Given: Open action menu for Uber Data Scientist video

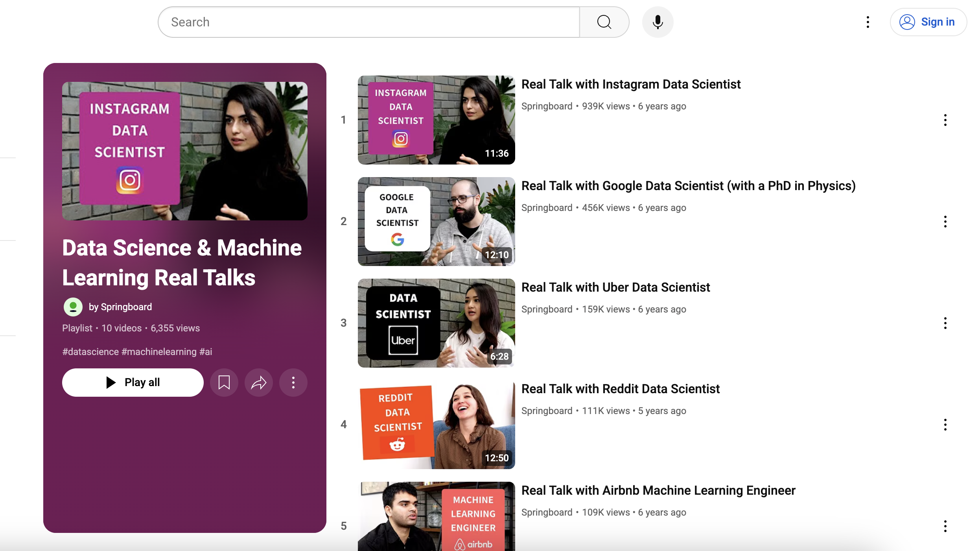Looking at the screenshot, I should pyautogui.click(x=945, y=323).
